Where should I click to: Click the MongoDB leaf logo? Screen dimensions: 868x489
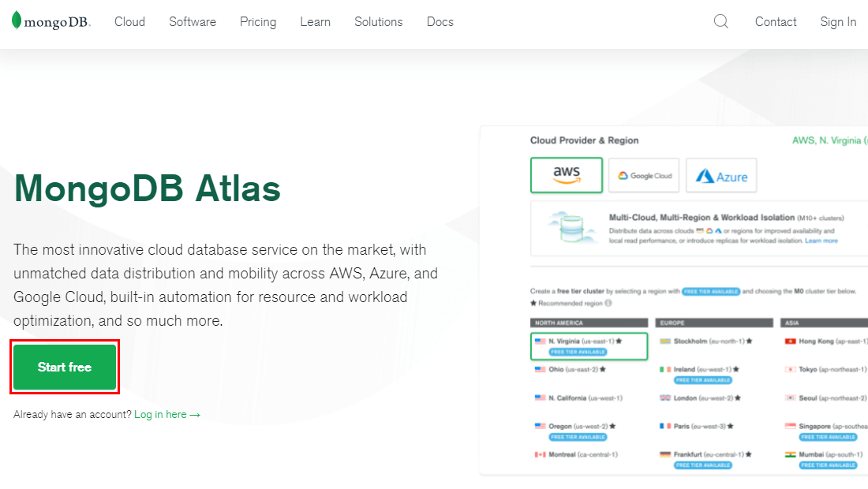pos(17,20)
